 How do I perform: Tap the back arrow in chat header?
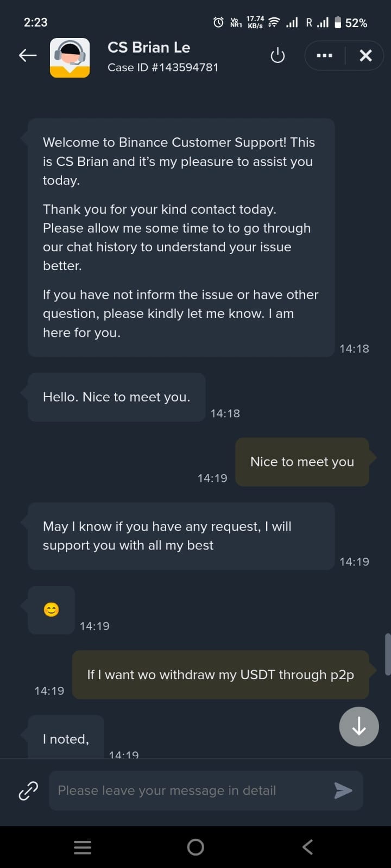click(28, 55)
